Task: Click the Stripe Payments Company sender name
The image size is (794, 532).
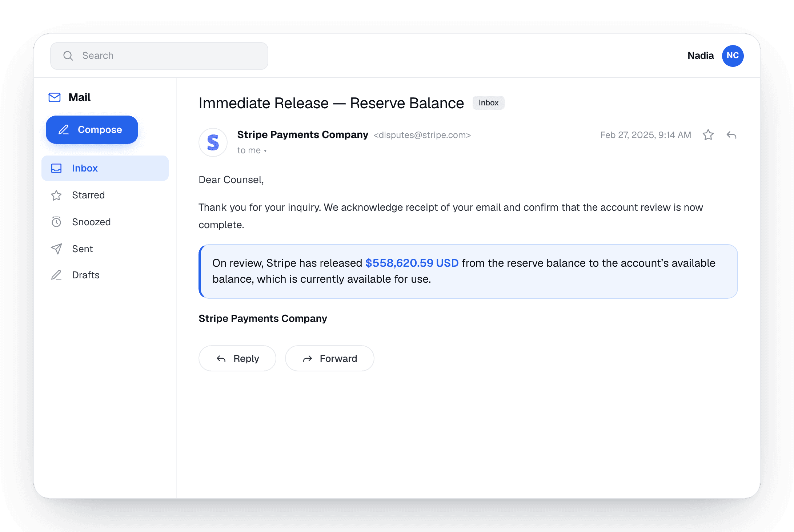Action: coord(302,135)
